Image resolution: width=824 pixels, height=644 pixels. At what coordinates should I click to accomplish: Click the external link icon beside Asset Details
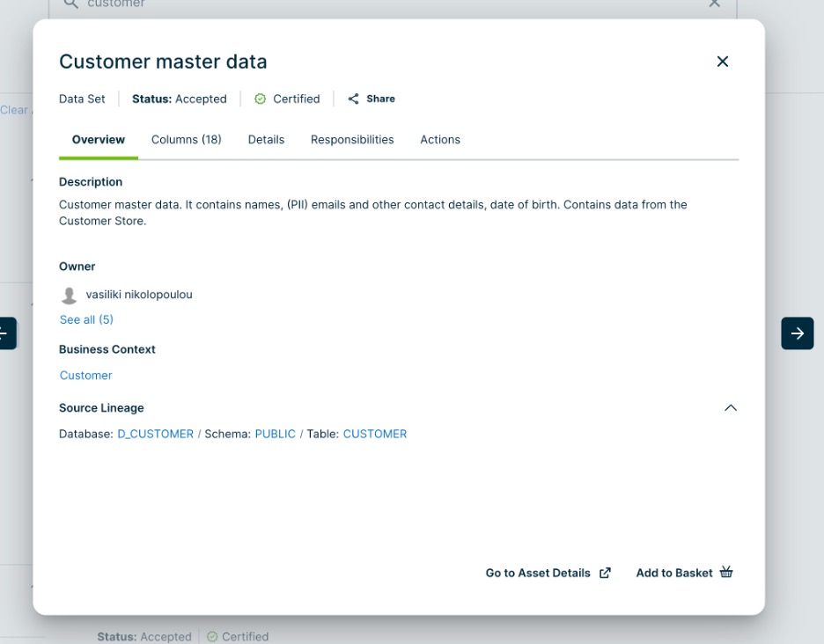pyautogui.click(x=605, y=573)
